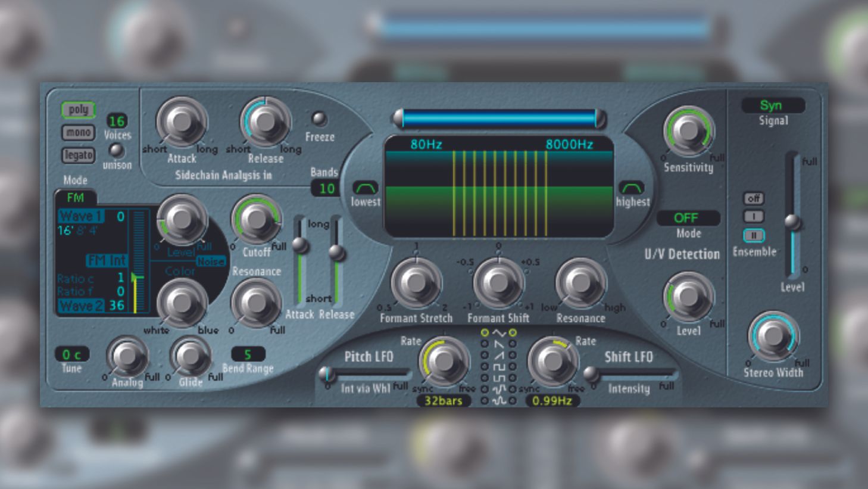This screenshot has height=489, width=868.
Task: Select the square waveform for the Shift LFO
Action: click(513, 367)
